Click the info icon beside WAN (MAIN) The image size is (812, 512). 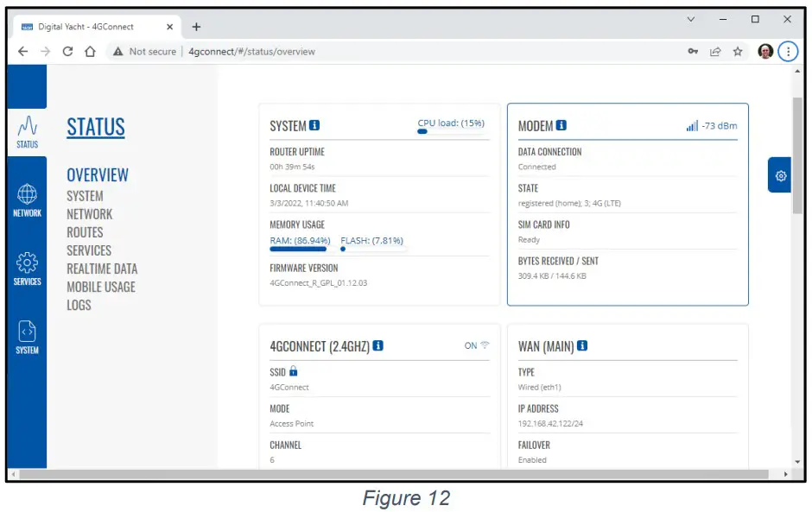pos(582,345)
